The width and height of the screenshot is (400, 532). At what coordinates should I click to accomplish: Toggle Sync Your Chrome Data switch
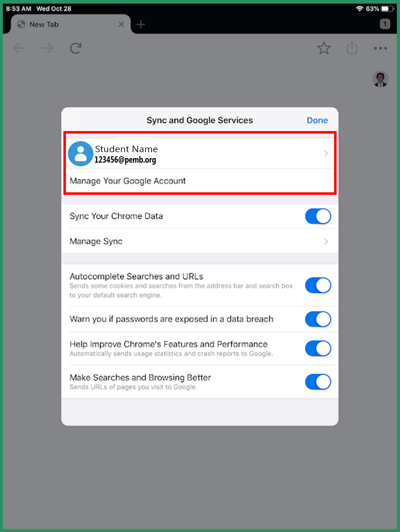tap(318, 216)
